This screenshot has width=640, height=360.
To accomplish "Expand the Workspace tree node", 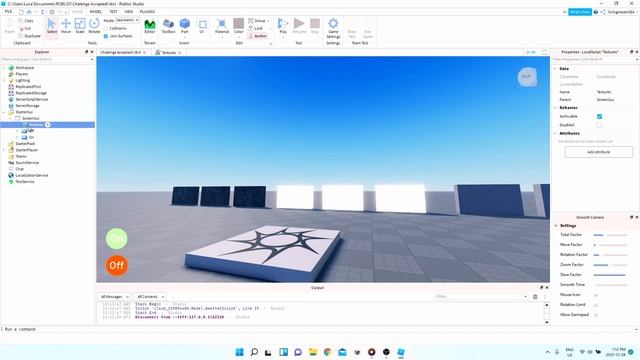I will (x=4, y=68).
